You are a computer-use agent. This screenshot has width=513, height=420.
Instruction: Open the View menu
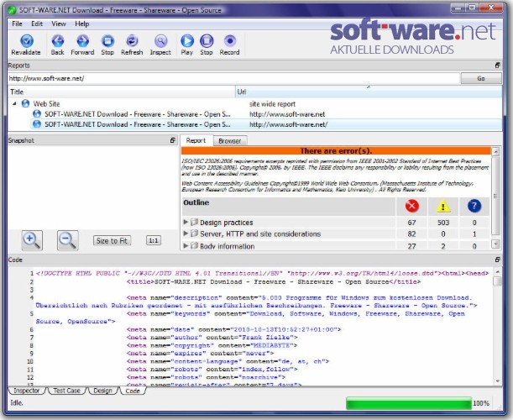click(59, 24)
